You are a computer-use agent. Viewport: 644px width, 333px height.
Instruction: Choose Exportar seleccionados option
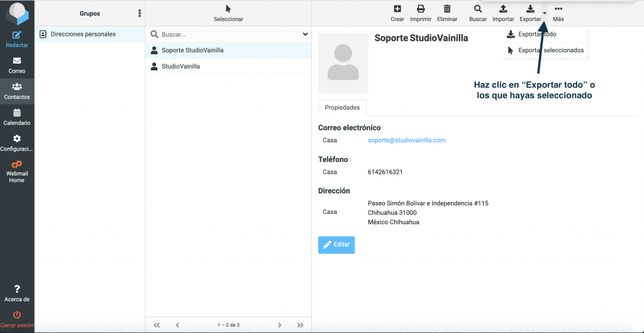pyautogui.click(x=550, y=50)
